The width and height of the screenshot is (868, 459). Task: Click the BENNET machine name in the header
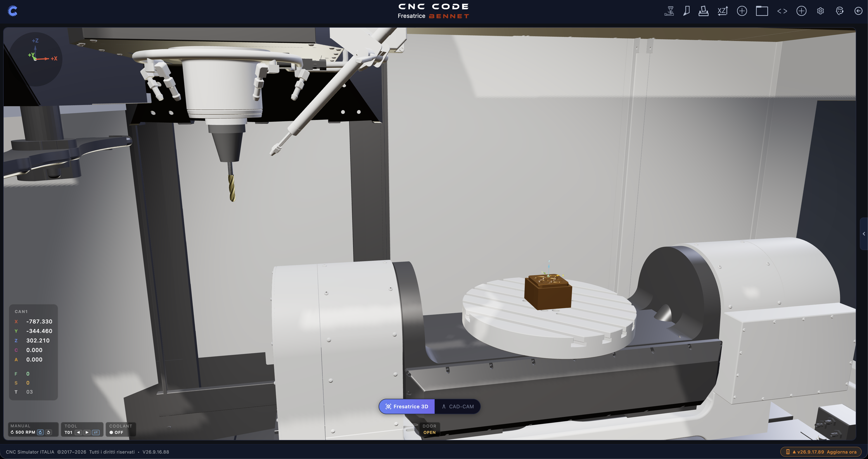point(449,16)
